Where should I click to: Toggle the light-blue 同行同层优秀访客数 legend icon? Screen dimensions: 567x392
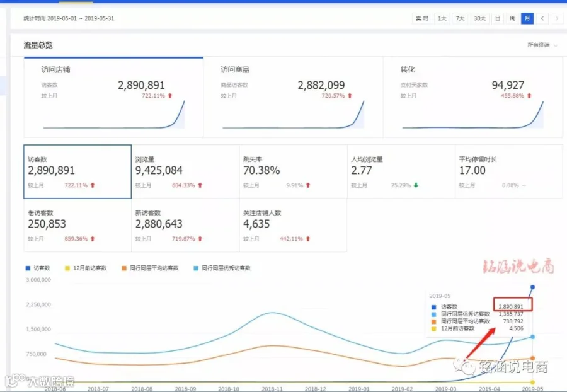click(196, 268)
